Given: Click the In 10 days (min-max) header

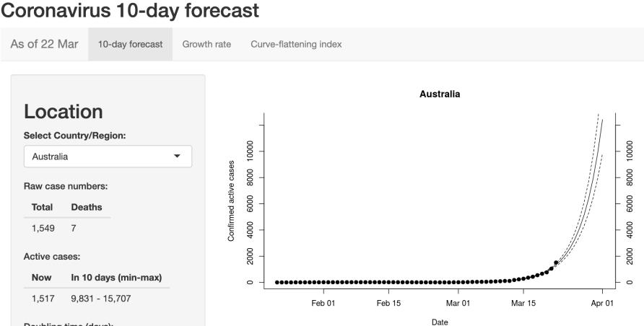Looking at the screenshot, I should 116,278.
